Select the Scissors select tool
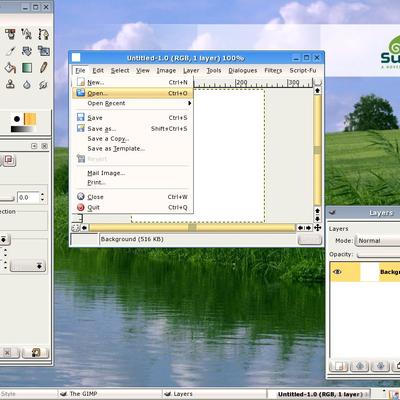 tap(27, 34)
